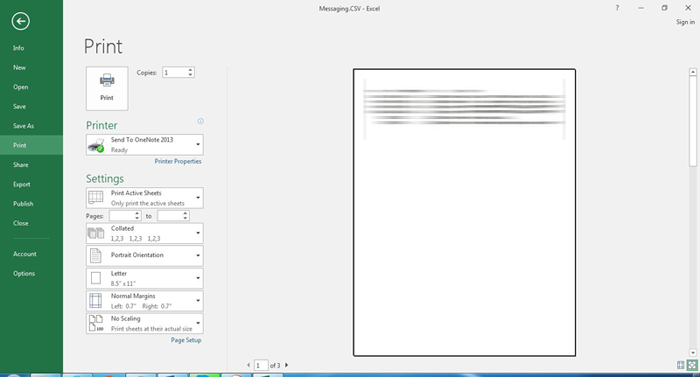The height and width of the screenshot is (377, 700).
Task: Toggle Show Margins icon in preview
Action: pos(681,365)
